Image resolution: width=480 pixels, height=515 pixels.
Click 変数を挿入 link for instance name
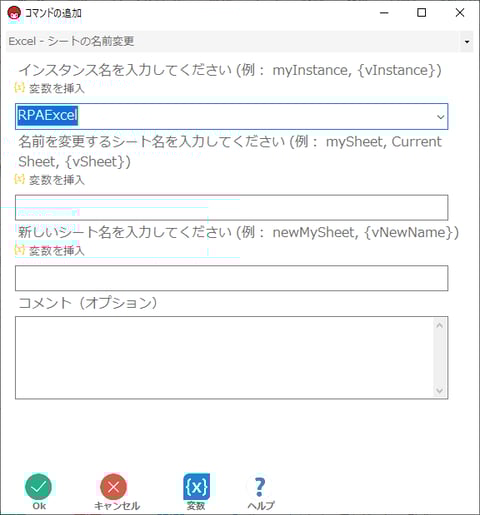click(x=57, y=88)
